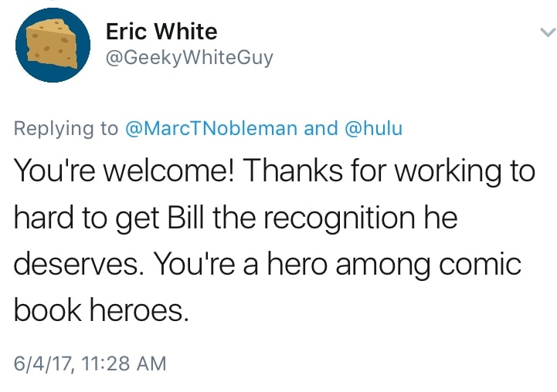
Task: Click the word 'hard' in the tweet
Action: coord(42,218)
